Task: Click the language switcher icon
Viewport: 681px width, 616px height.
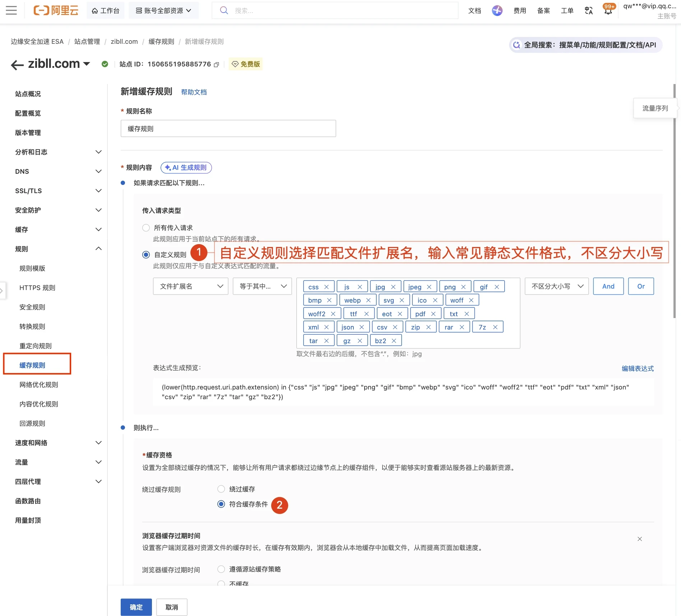Action: [588, 10]
